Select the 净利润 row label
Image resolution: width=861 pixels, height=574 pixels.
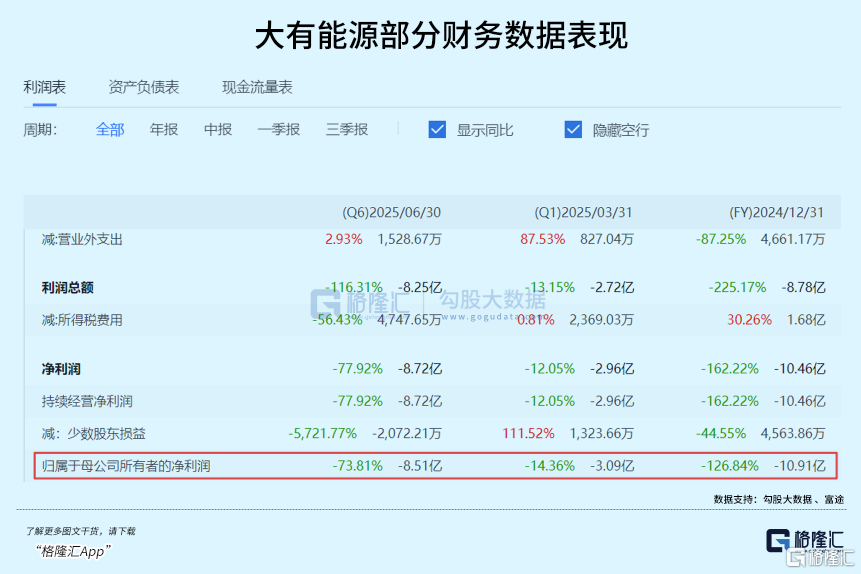(62, 369)
